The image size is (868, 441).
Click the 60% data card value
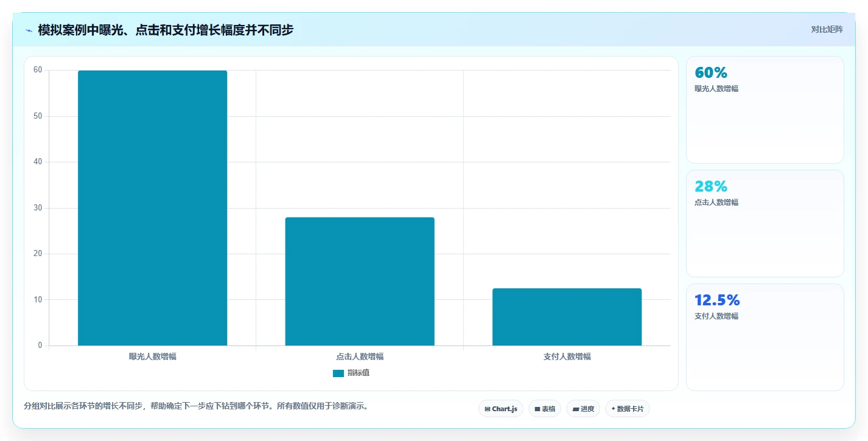(x=711, y=72)
